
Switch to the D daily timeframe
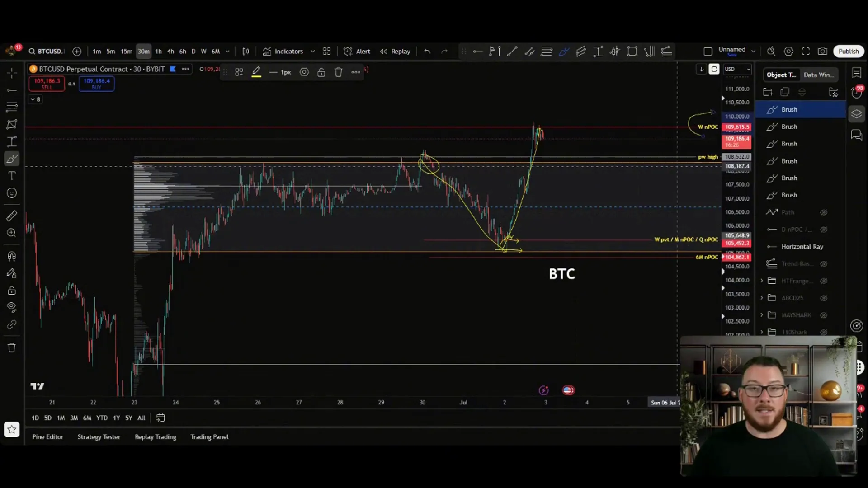coord(193,52)
